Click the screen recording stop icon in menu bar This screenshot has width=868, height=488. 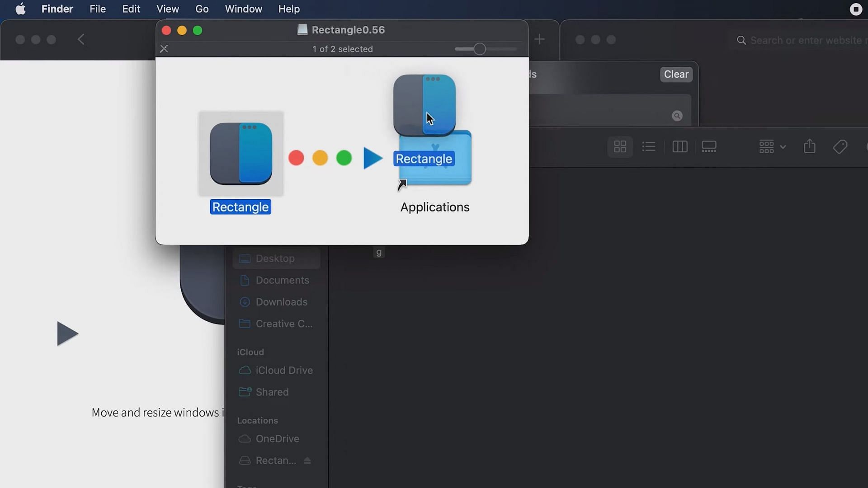pyautogui.click(x=856, y=9)
